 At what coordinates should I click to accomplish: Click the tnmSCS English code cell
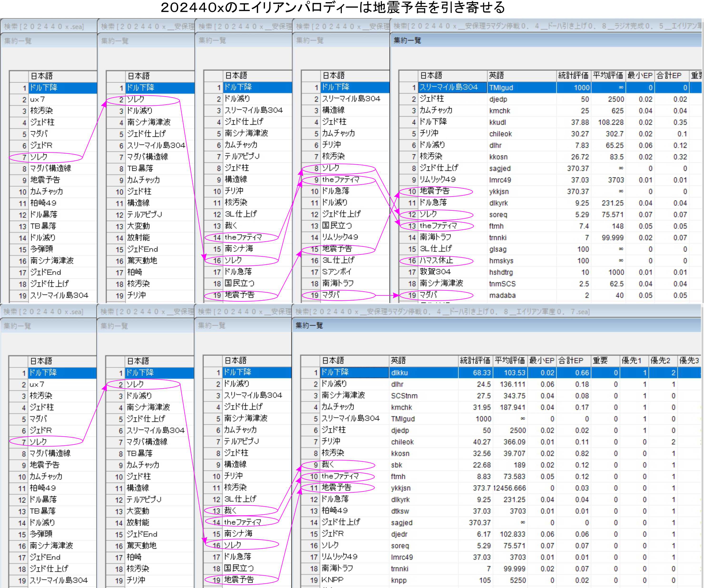(x=522, y=284)
